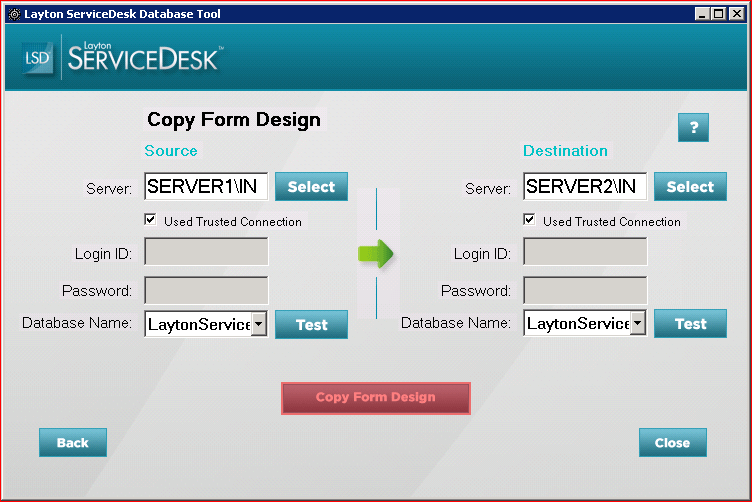This screenshot has height=502, width=752.
Task: Click the red Copy Form Design button
Action: tap(376, 398)
